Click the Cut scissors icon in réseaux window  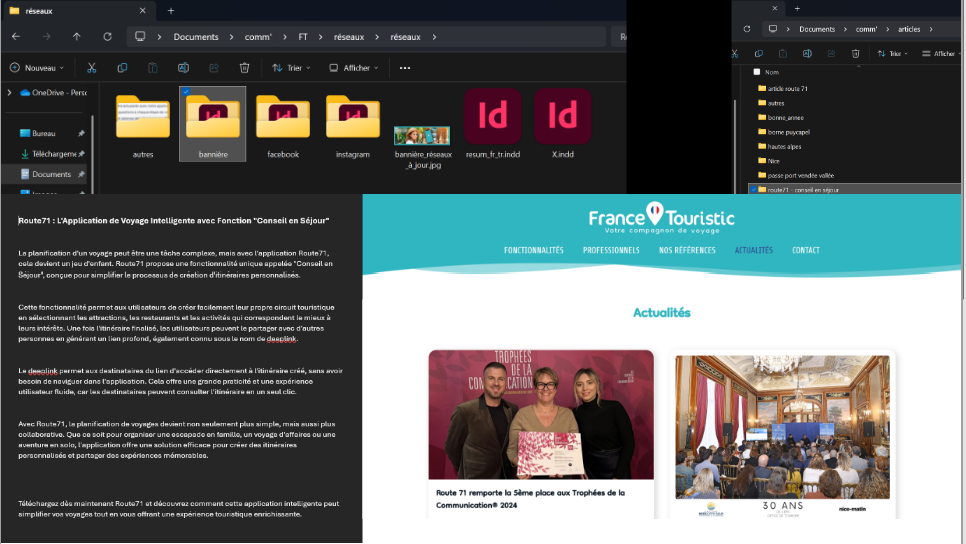tap(92, 68)
